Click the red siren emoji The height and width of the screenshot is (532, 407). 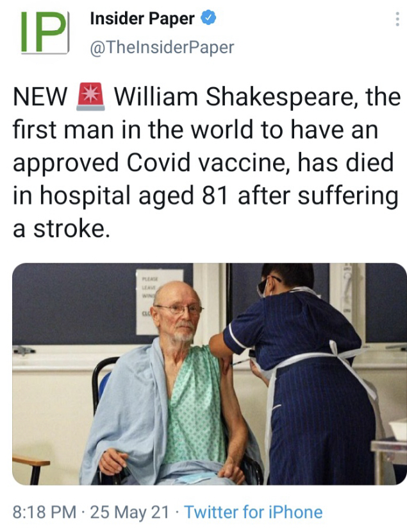click(90, 97)
